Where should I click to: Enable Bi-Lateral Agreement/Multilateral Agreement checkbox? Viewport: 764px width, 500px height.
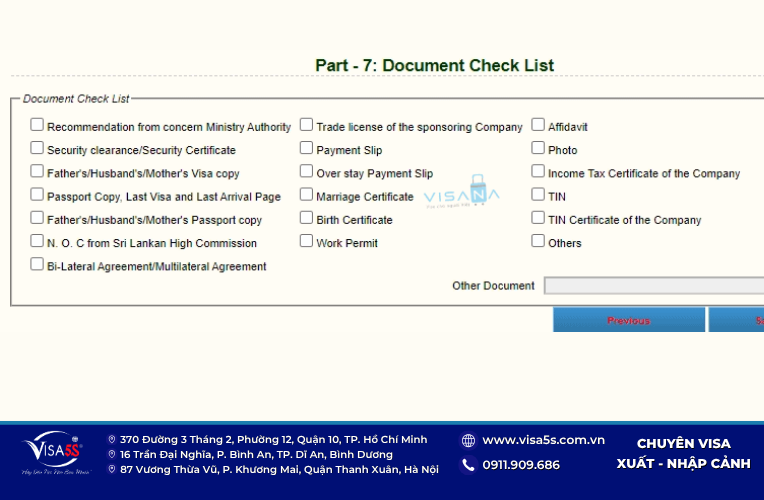tap(37, 264)
